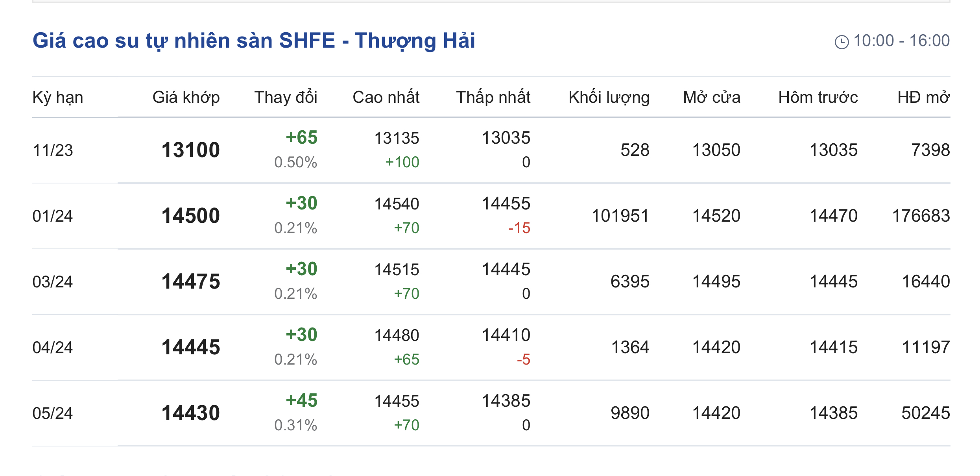Click the Thấp nhất column header
This screenshot has height=476, width=980.
tap(493, 97)
